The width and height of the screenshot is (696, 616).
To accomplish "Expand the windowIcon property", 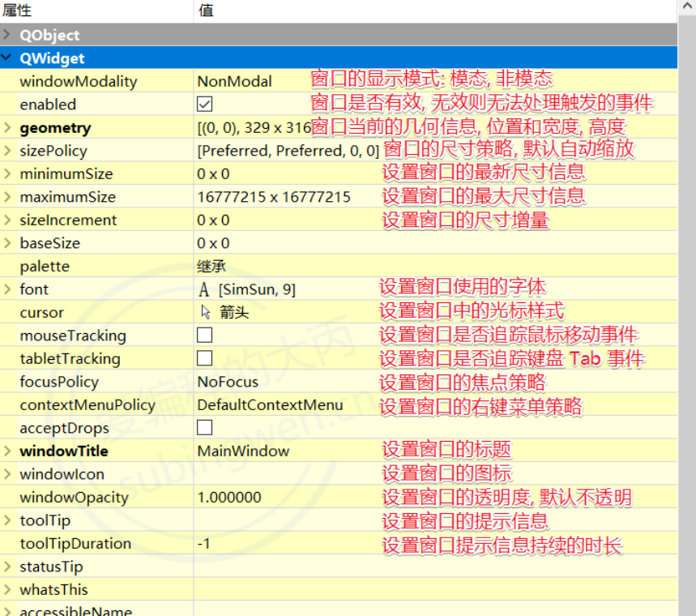I will [7, 474].
